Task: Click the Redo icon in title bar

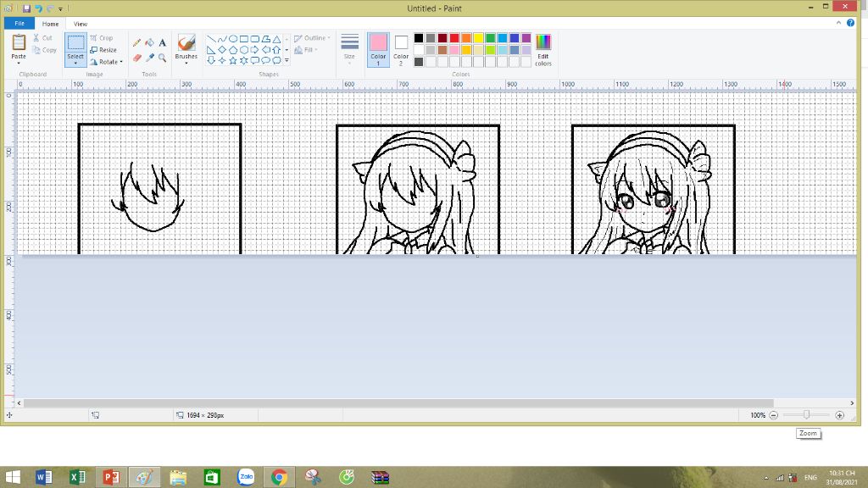Action: point(50,8)
